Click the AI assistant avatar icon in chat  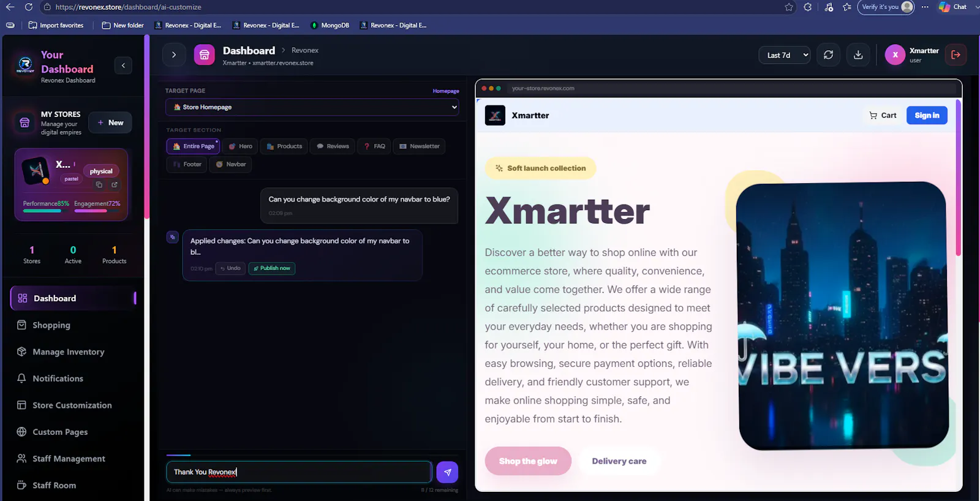point(173,236)
